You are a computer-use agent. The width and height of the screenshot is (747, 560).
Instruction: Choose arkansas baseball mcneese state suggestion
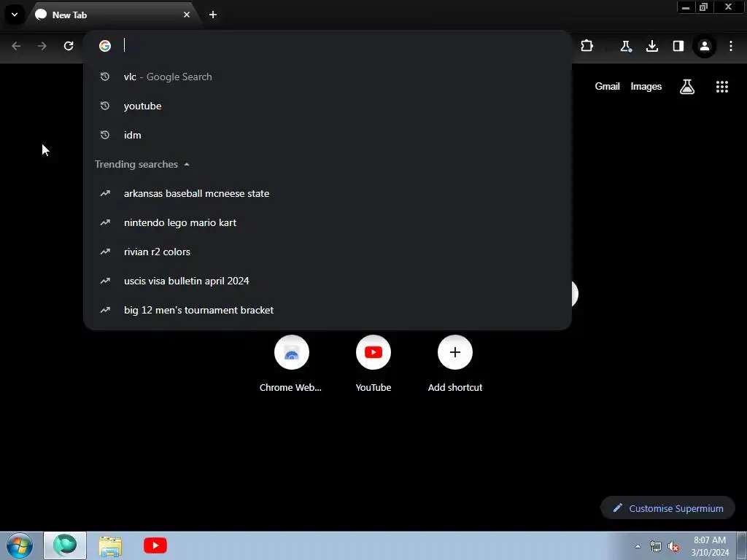click(328, 193)
